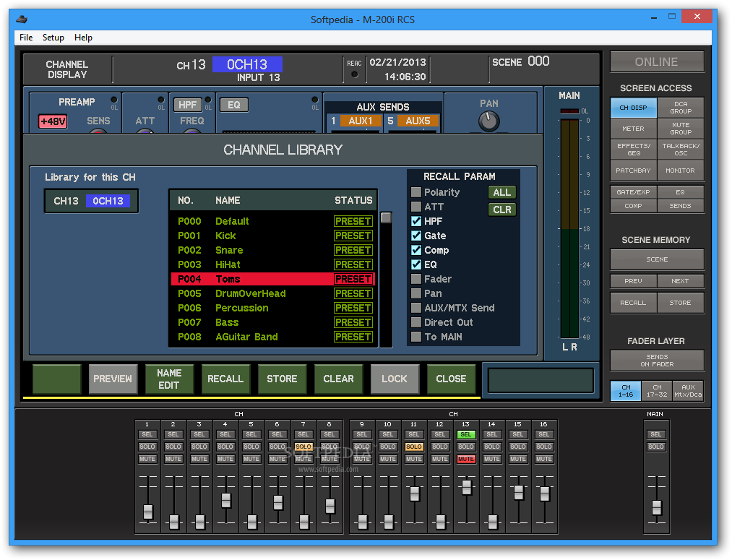Enable the Pan recall checkbox
732x560 pixels.
416,293
